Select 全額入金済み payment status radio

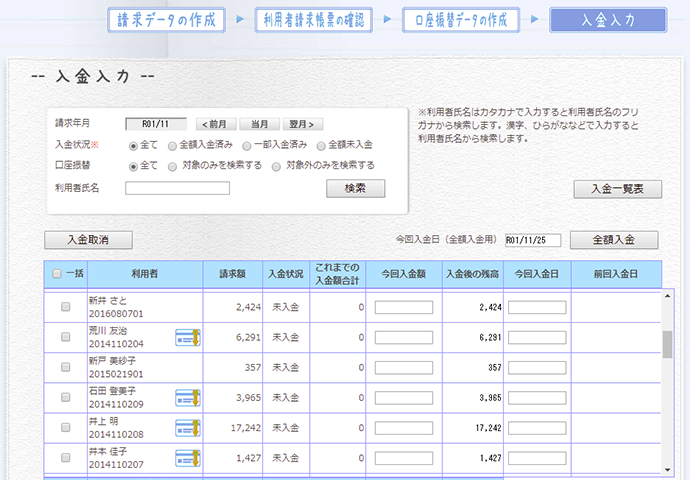[x=173, y=145]
